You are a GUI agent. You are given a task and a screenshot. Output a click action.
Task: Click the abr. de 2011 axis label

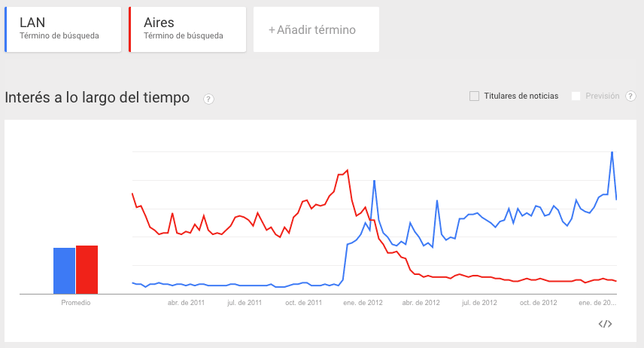[x=186, y=303]
